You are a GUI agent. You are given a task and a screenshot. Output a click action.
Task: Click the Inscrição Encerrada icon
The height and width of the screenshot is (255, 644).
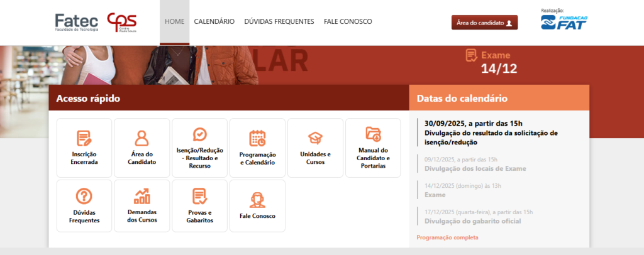(x=84, y=138)
